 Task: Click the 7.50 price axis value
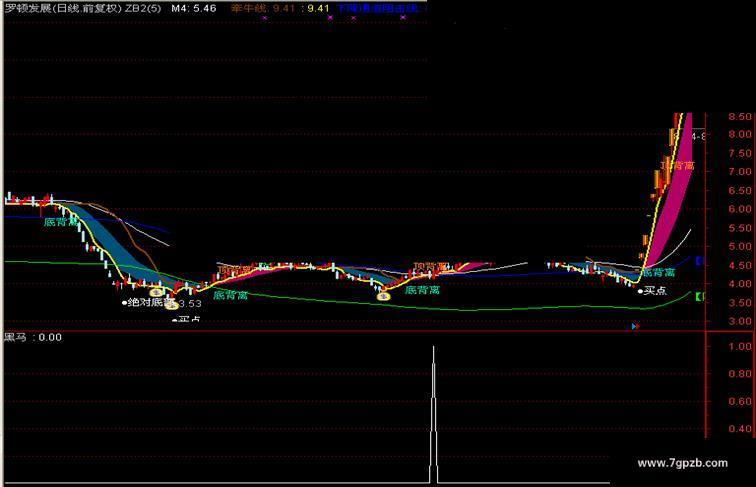tap(740, 153)
